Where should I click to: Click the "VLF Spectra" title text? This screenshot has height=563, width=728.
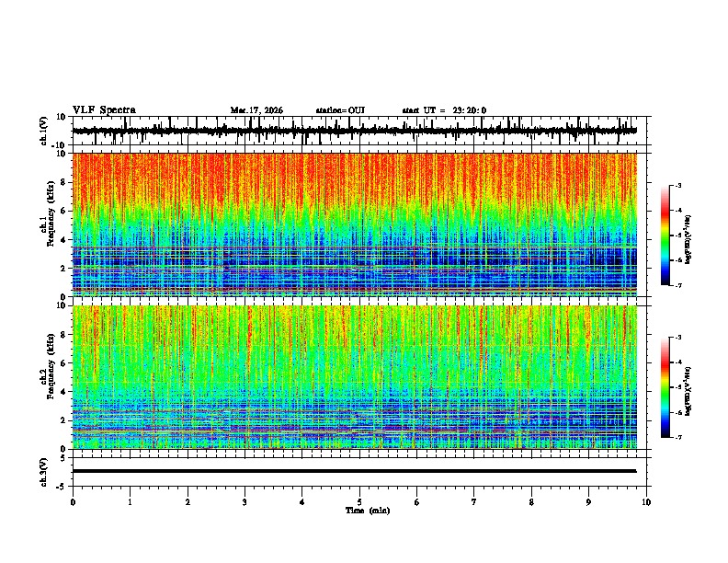click(104, 110)
